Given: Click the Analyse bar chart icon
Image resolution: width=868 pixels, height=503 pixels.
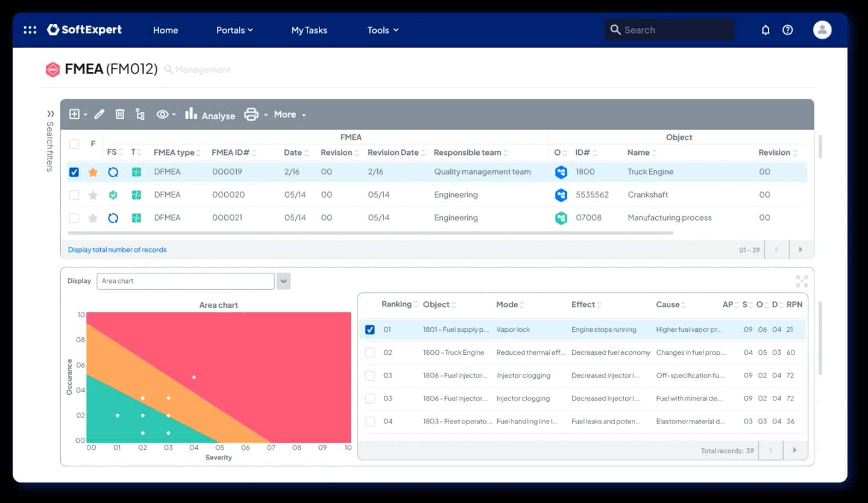Looking at the screenshot, I should [x=191, y=113].
